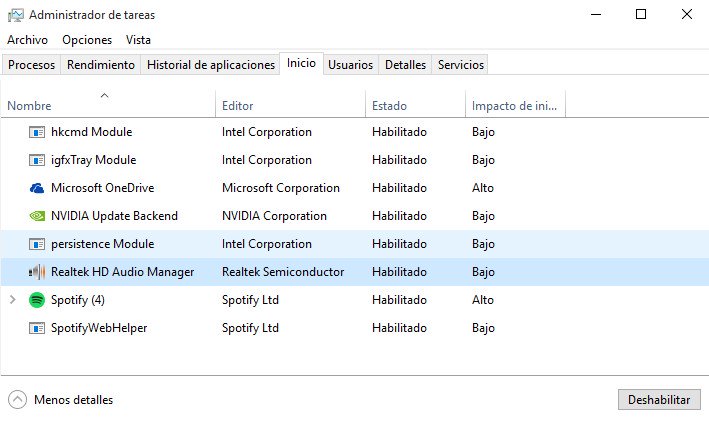Select the SpotifyWebHelper entry name

99,328
